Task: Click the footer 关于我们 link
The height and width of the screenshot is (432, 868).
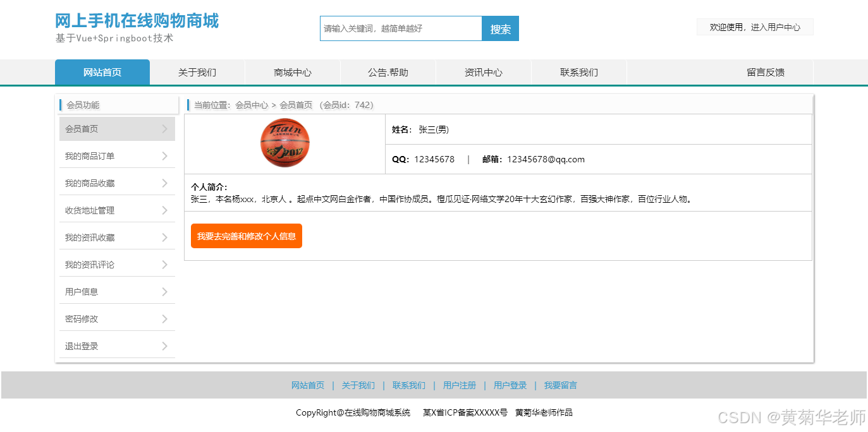Action: click(358, 385)
